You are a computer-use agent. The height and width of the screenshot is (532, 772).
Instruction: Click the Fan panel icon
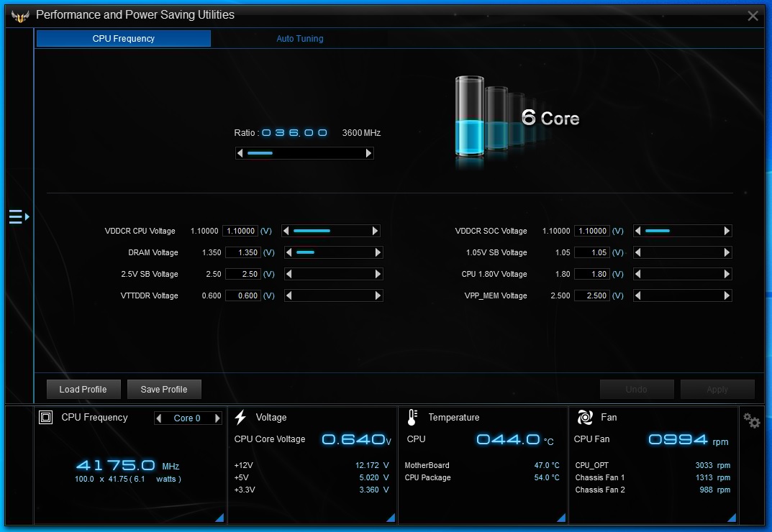[584, 418]
